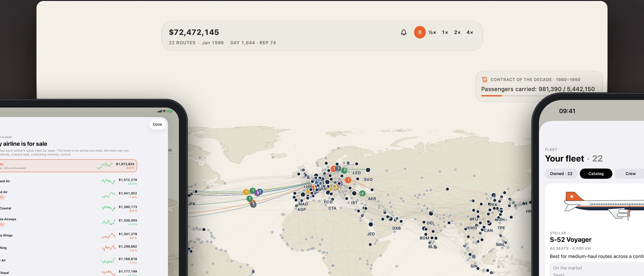Set game speed to 1×
Screen dimensions: 644x276
(445, 33)
